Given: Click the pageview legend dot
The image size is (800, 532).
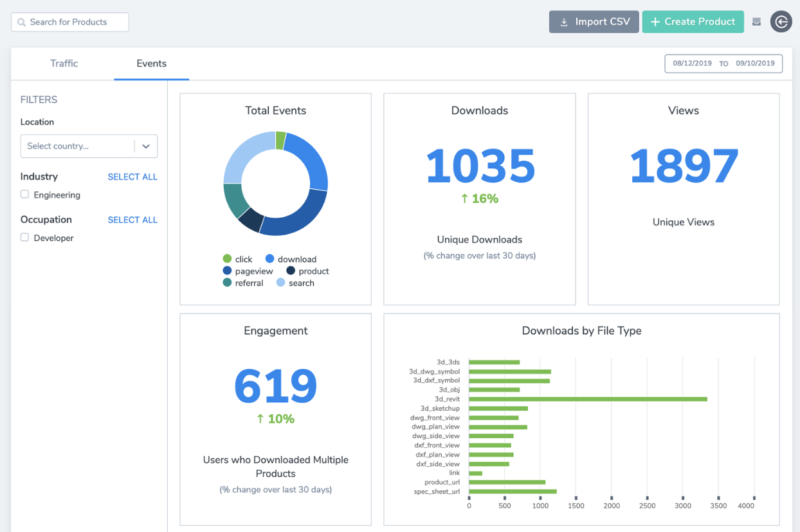Looking at the screenshot, I should [x=227, y=271].
